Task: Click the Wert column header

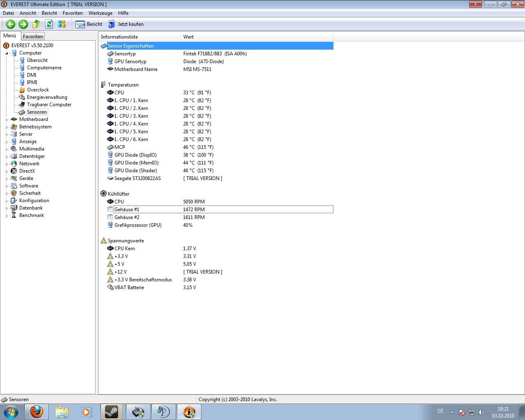Action: 257,37
